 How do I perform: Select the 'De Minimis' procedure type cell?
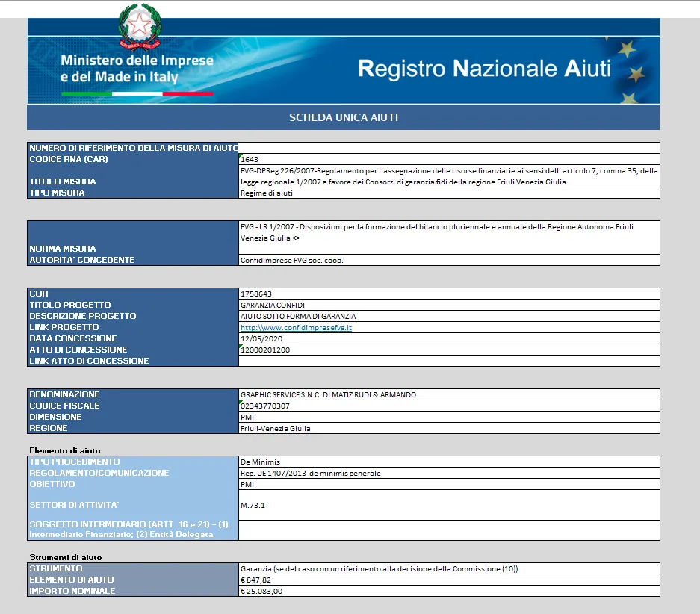[x=449, y=462]
